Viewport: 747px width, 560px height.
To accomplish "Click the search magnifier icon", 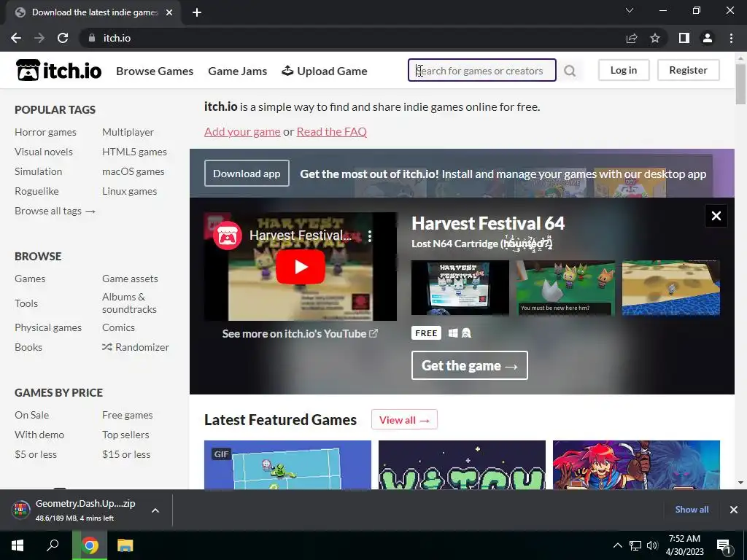I will pyautogui.click(x=570, y=71).
